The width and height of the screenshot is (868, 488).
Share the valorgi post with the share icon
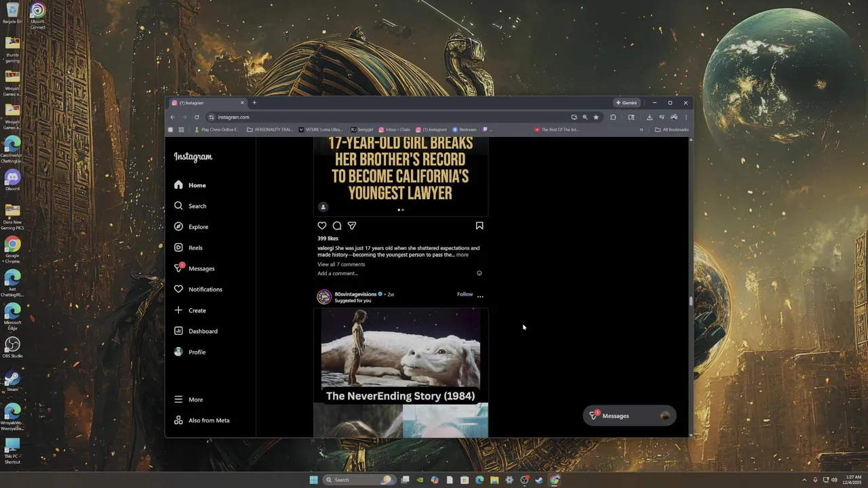coord(352,226)
